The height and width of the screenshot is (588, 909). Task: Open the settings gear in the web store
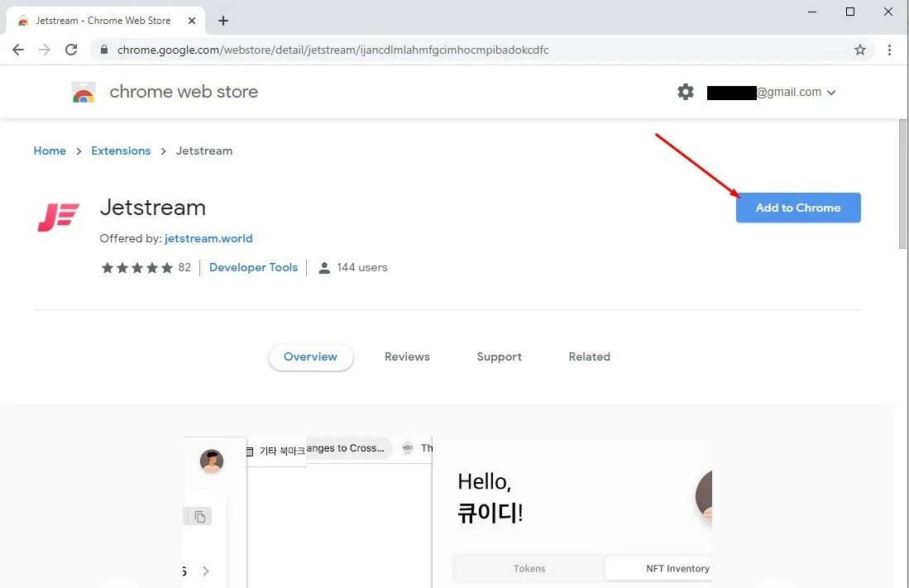click(686, 92)
